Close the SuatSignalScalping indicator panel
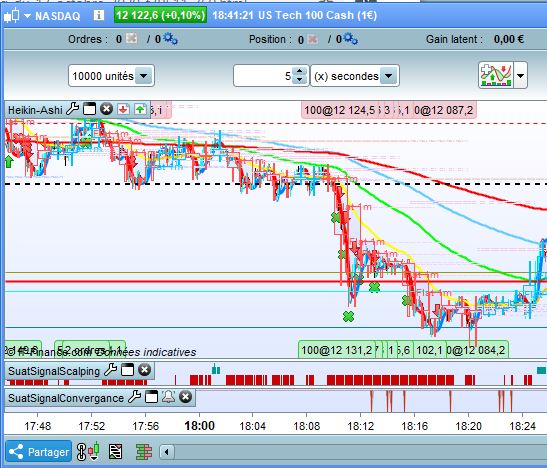The width and height of the screenshot is (547, 468). [x=144, y=370]
